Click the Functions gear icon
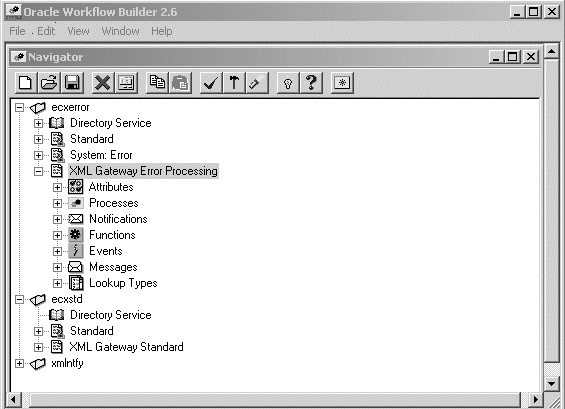565x409 pixels. (x=76, y=235)
